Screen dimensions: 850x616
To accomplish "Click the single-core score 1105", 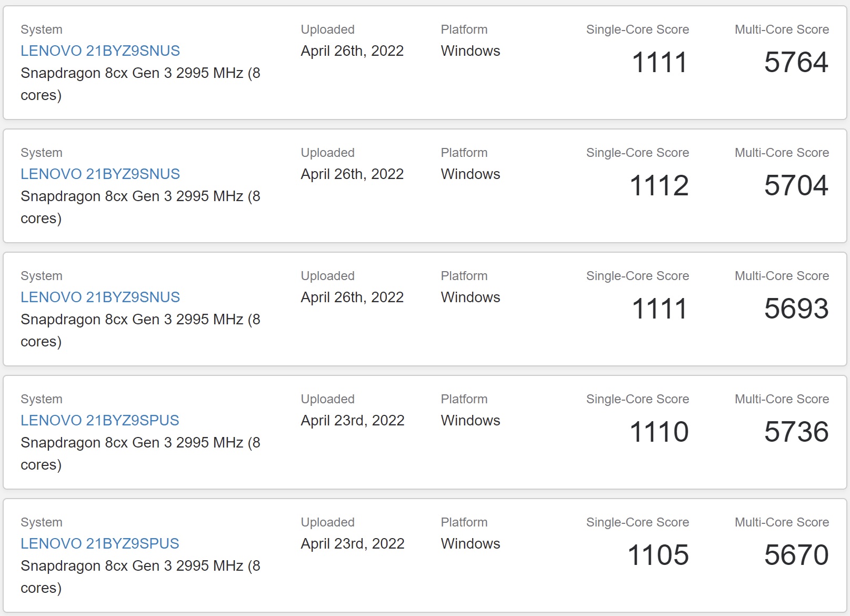I will pyautogui.click(x=658, y=555).
